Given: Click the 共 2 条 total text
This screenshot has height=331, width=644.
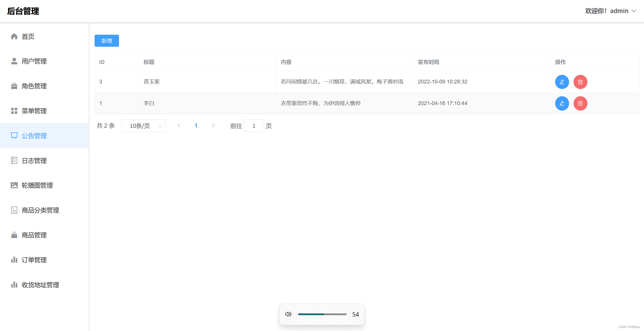Looking at the screenshot, I should 106,126.
